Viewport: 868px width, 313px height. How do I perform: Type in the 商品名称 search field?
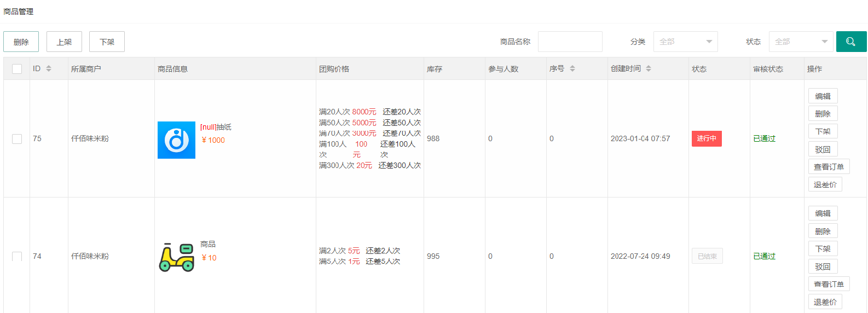570,42
